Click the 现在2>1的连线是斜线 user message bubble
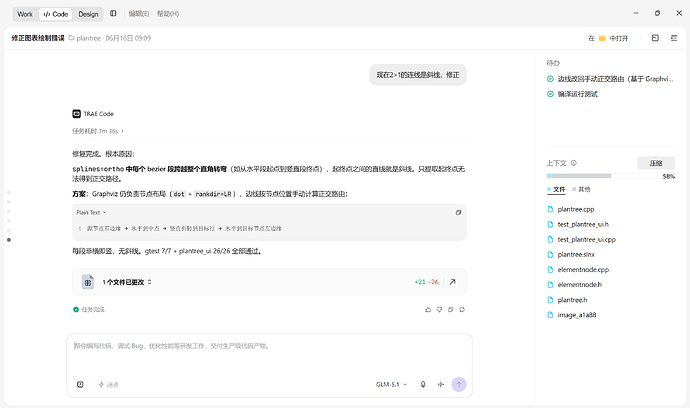Viewport: 690px width, 408px height. pos(418,75)
